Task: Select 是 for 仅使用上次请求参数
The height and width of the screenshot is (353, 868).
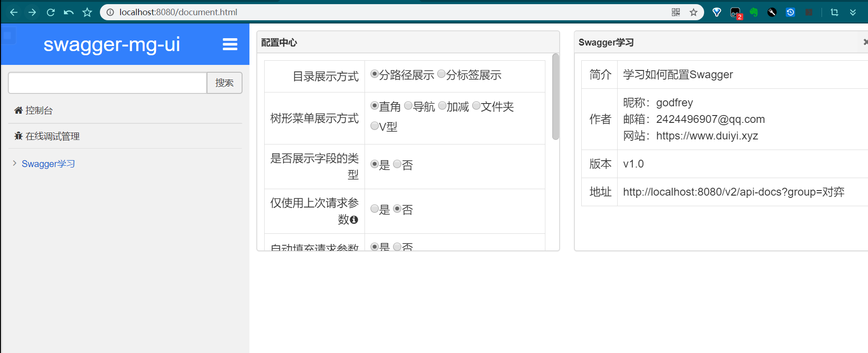Action: coord(375,209)
